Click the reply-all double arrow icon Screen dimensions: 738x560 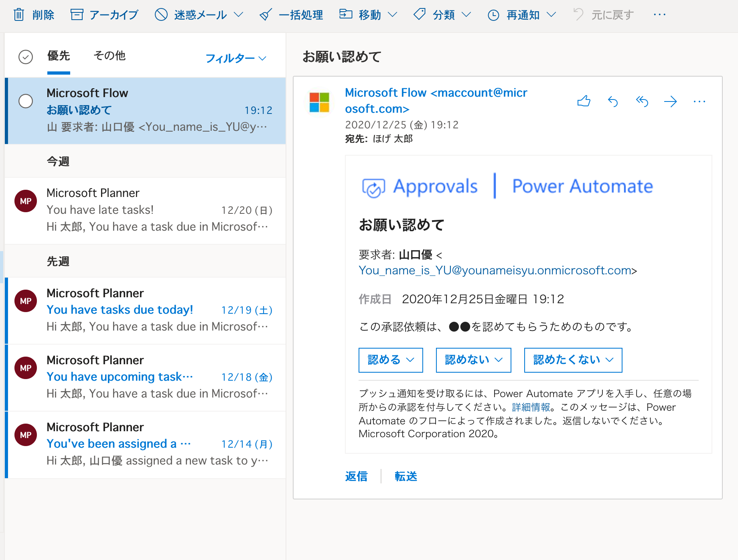tap(642, 101)
